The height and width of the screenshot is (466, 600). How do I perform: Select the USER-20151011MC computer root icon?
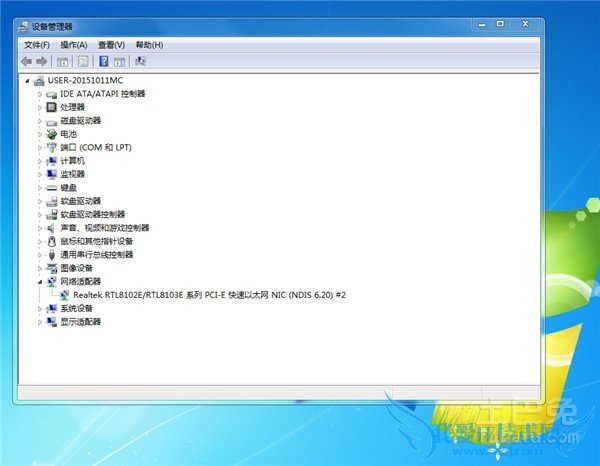(39, 80)
